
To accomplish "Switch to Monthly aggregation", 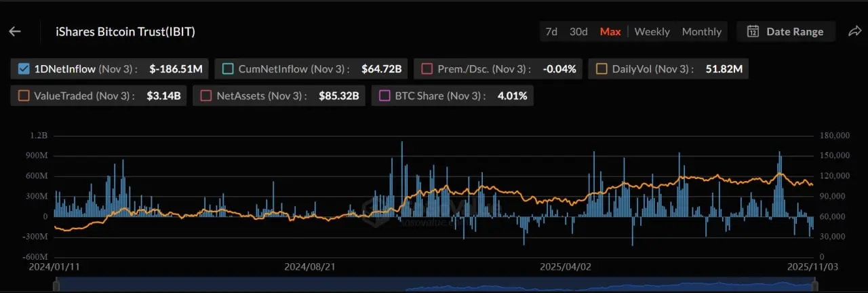I will (x=702, y=31).
